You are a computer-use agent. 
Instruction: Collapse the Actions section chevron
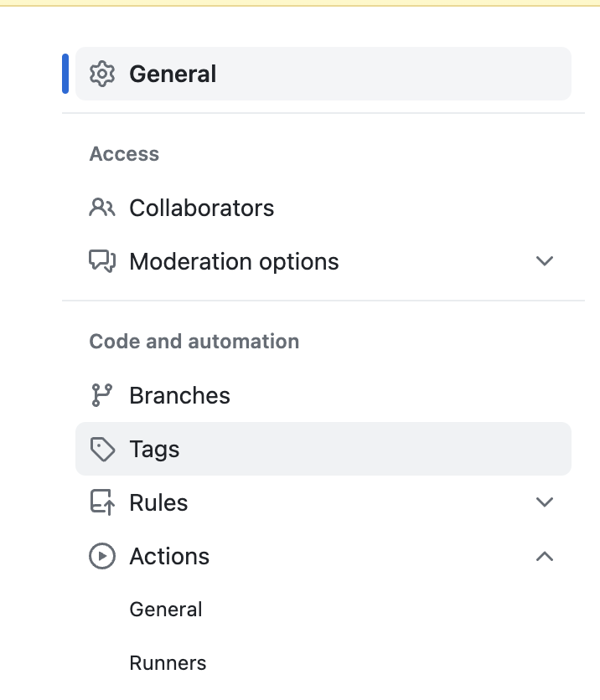tap(545, 556)
